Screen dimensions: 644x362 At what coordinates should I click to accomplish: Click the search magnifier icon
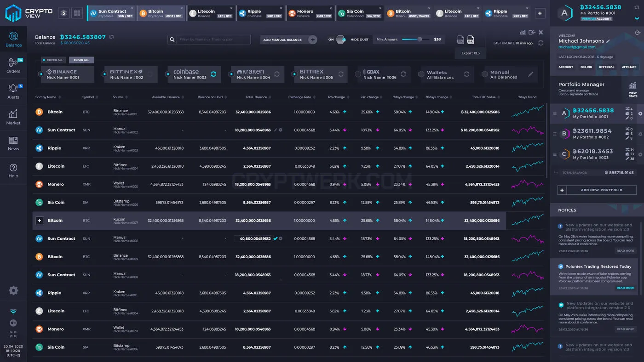pyautogui.click(x=172, y=40)
